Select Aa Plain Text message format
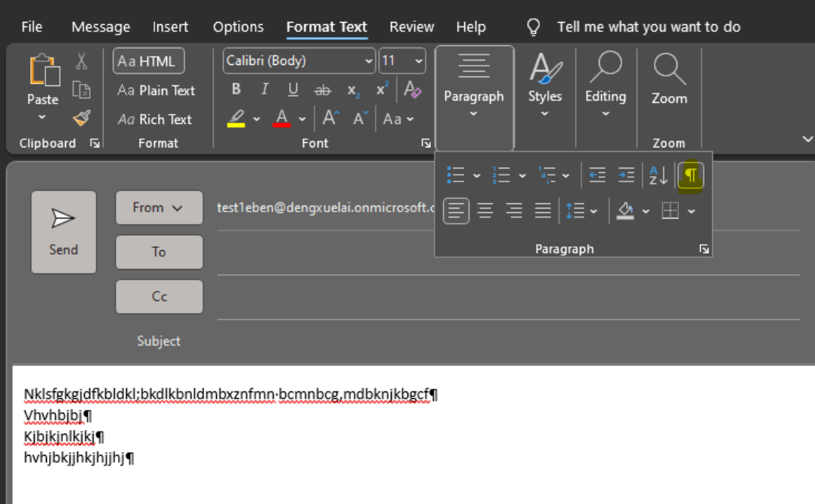The height and width of the screenshot is (504, 815). 156,91
